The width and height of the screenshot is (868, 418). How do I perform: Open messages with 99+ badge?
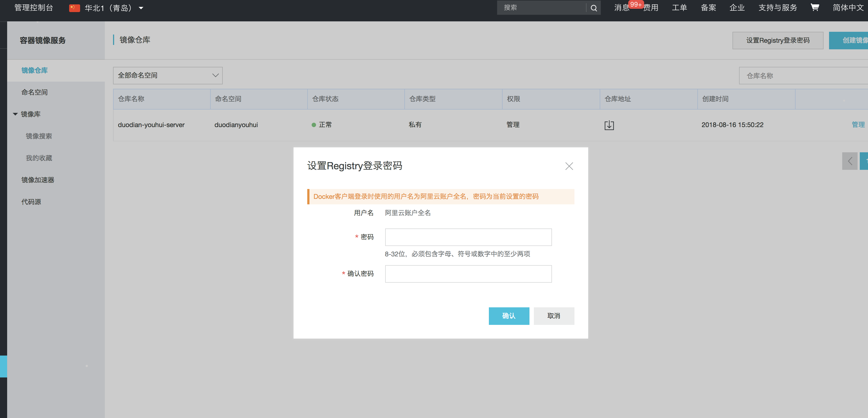point(622,8)
